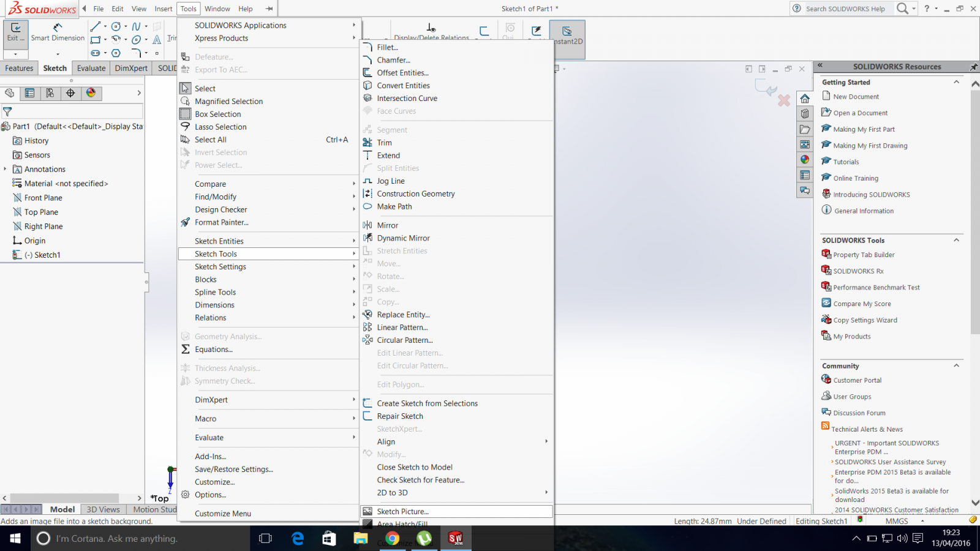
Task: Click Discussion Forum link
Action: click(x=859, y=413)
